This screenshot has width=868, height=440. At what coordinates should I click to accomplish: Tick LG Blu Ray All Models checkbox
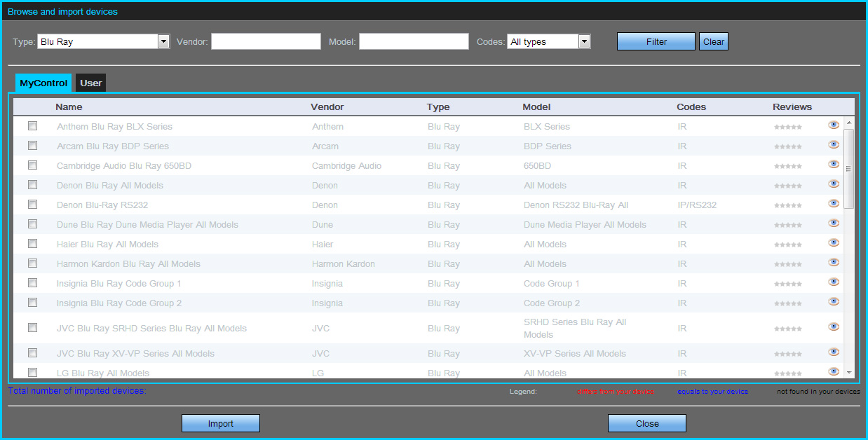click(x=32, y=373)
